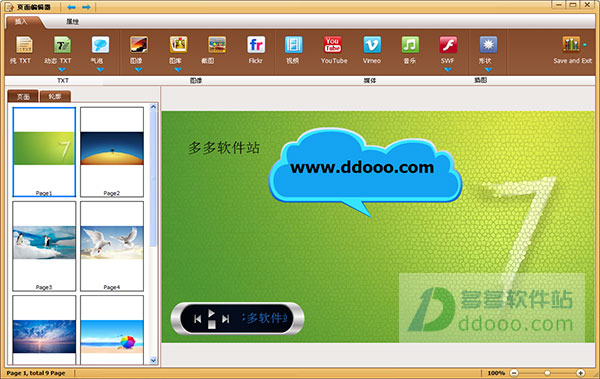Expand SWF dropdown arrow

point(448,70)
